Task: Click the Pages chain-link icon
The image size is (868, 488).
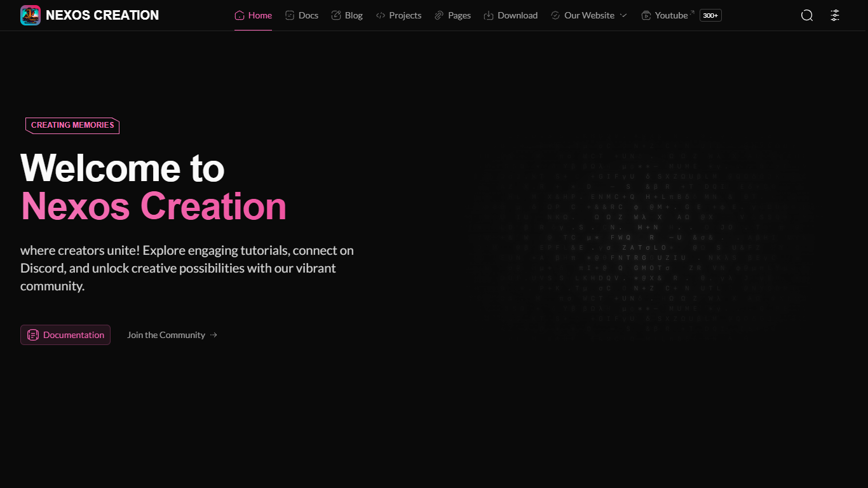Action: pyautogui.click(x=439, y=15)
